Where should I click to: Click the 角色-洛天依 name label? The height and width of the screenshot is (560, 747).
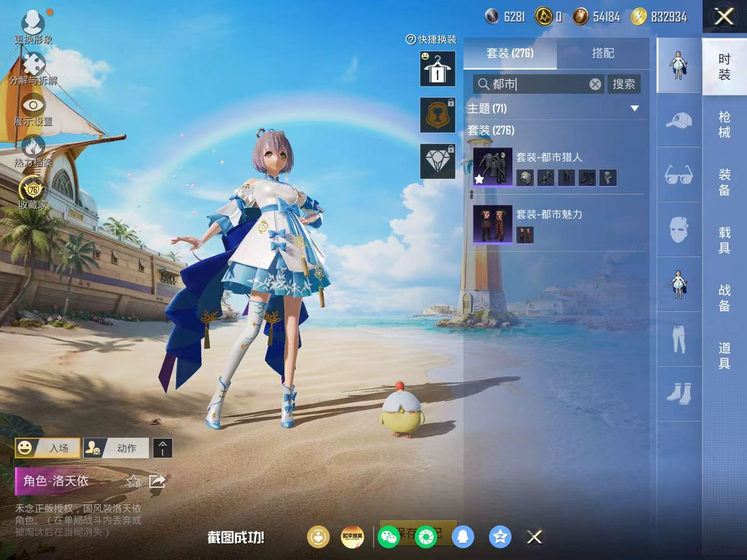tap(56, 481)
